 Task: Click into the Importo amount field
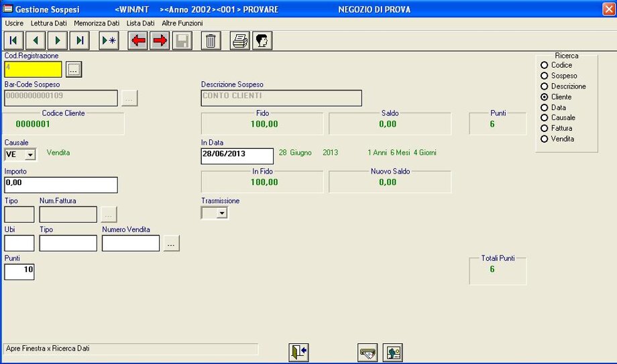[61, 185]
